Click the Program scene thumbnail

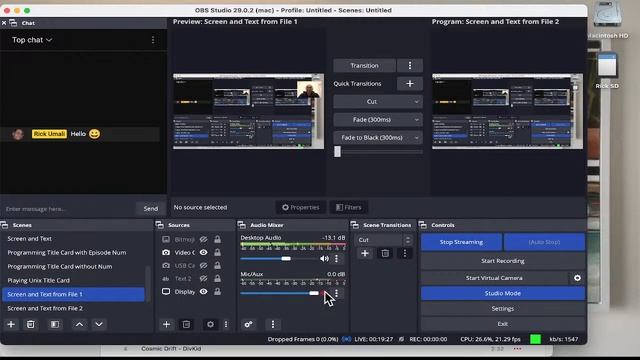tap(507, 111)
